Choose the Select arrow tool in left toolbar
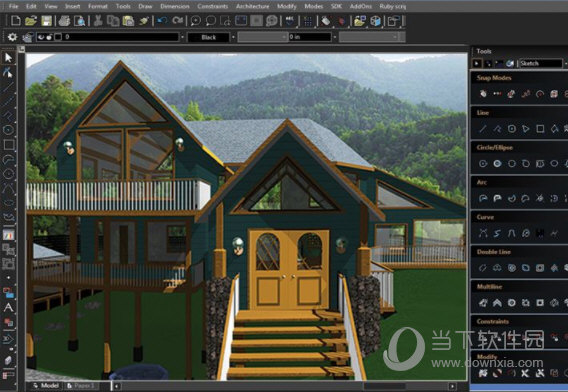The image size is (568, 392). point(8,58)
